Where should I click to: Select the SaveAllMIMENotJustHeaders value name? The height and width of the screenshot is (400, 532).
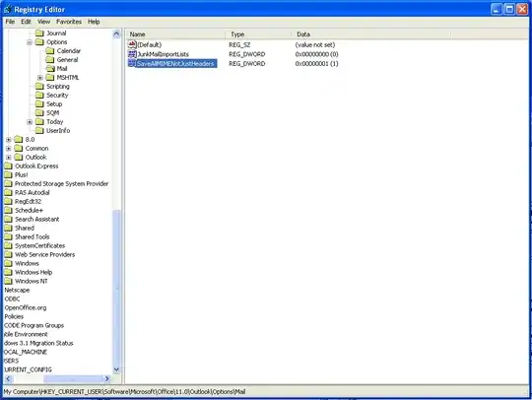click(x=175, y=63)
